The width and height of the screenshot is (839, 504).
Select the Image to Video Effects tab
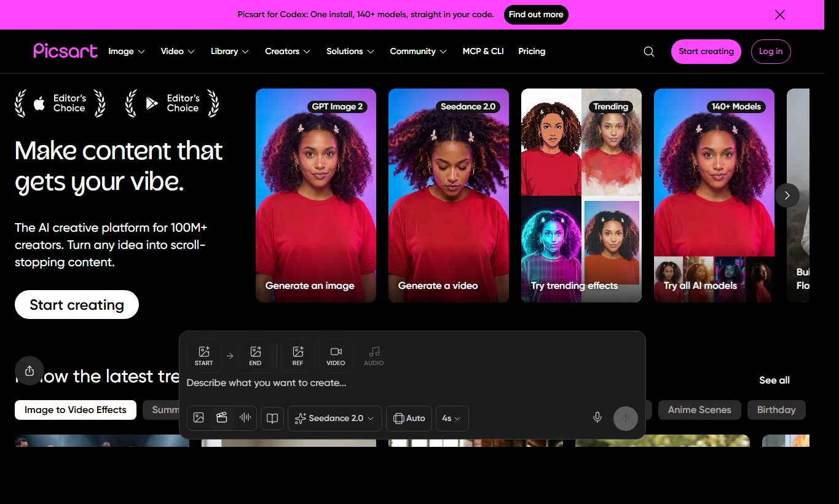click(x=76, y=410)
